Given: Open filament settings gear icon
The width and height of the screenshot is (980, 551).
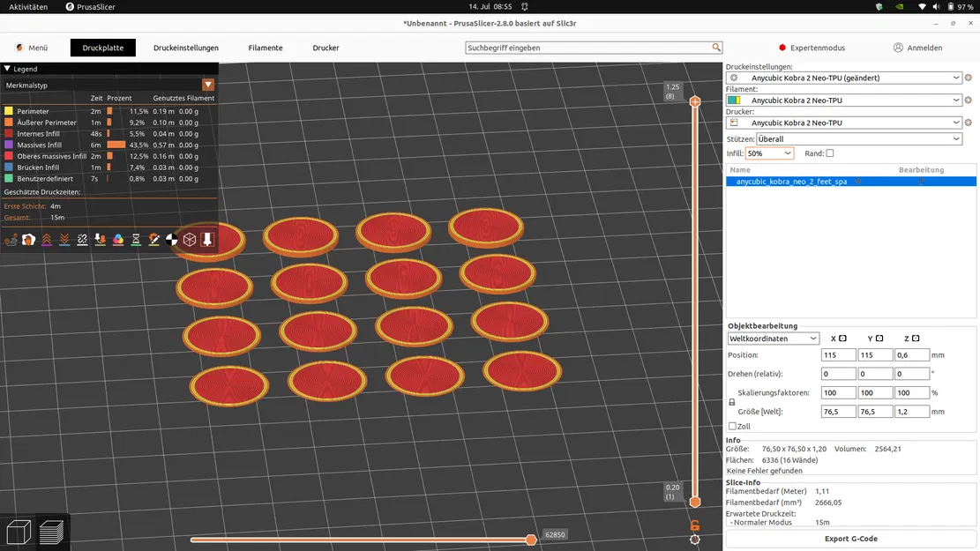Looking at the screenshot, I should [x=969, y=101].
